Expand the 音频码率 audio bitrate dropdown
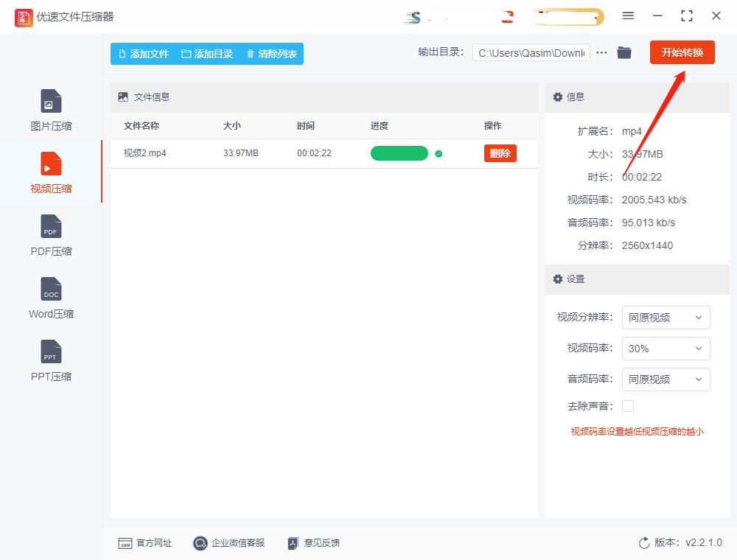737x560 pixels. 666,379
